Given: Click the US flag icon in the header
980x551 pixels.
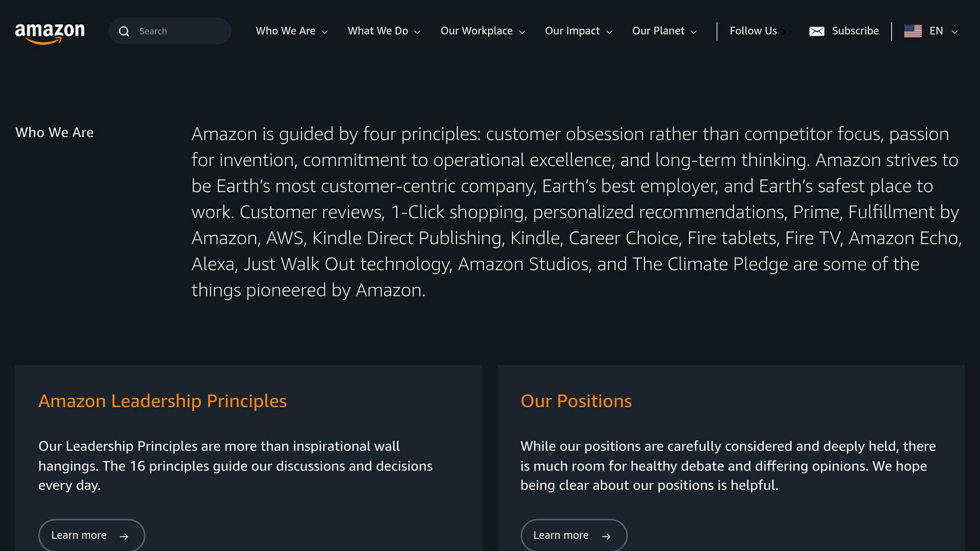Looking at the screenshot, I should [x=913, y=31].
